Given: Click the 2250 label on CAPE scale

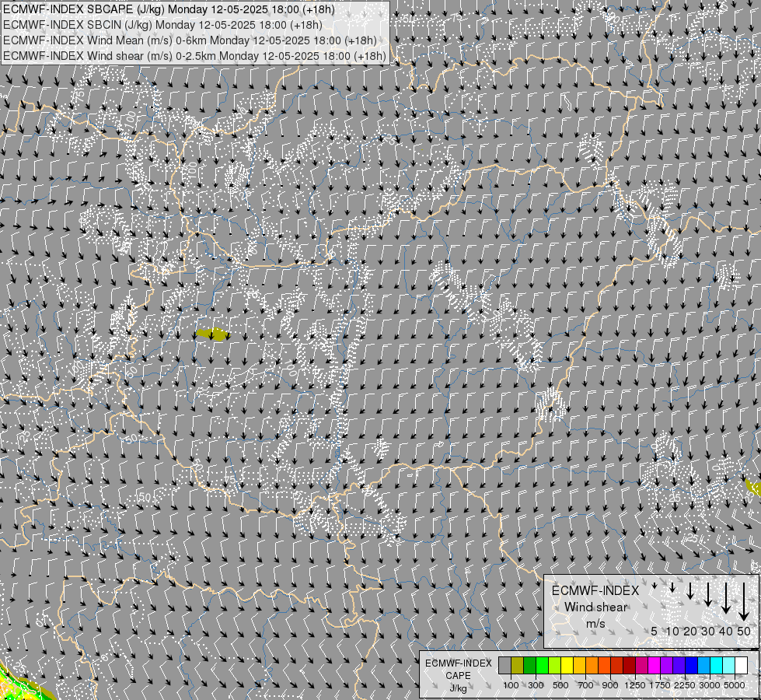Looking at the screenshot, I should (x=685, y=685).
